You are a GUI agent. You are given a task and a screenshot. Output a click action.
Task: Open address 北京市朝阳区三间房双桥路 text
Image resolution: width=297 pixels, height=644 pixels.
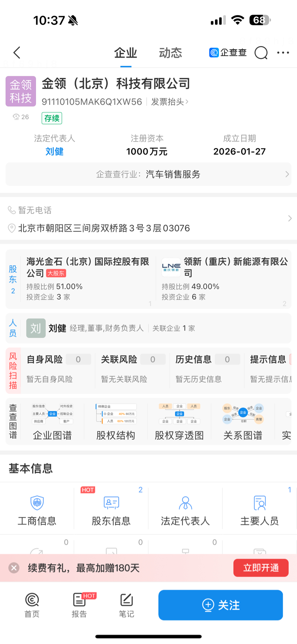click(x=104, y=228)
